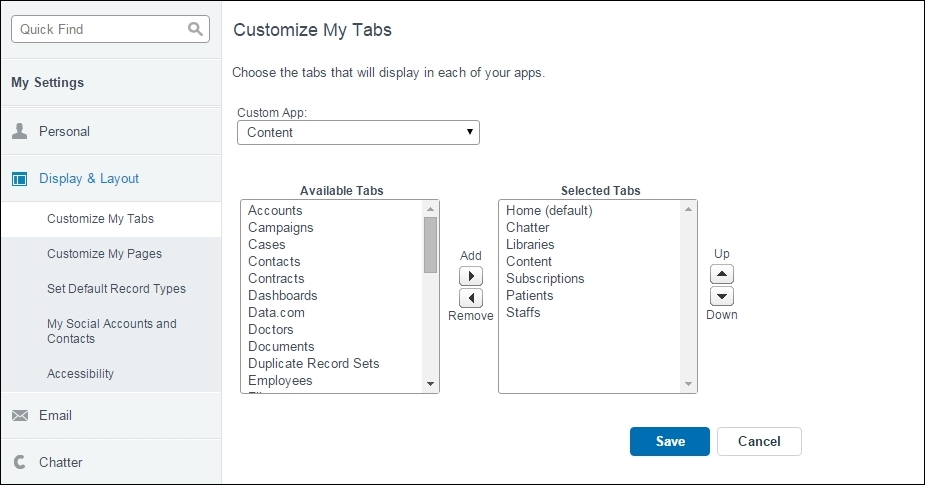
Task: Click the Chatter icon in sidebar
Action: [x=19, y=462]
